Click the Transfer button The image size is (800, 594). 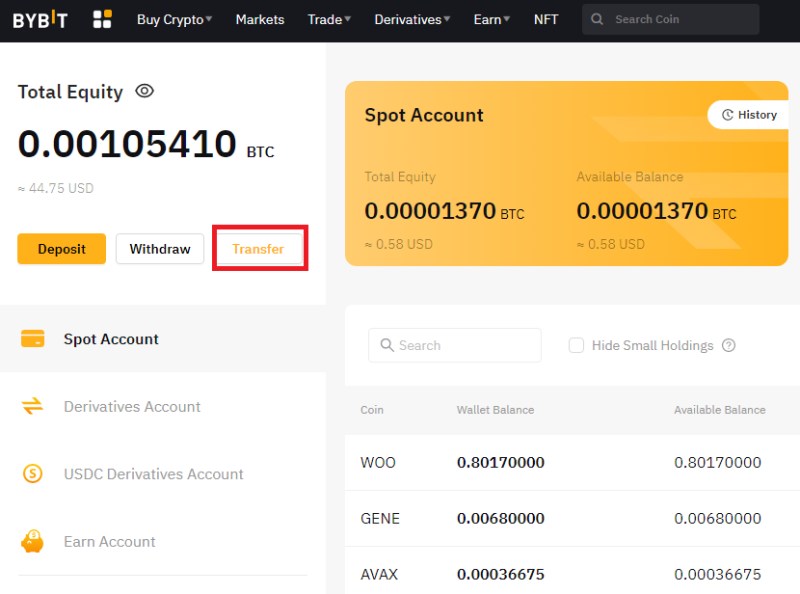(258, 249)
